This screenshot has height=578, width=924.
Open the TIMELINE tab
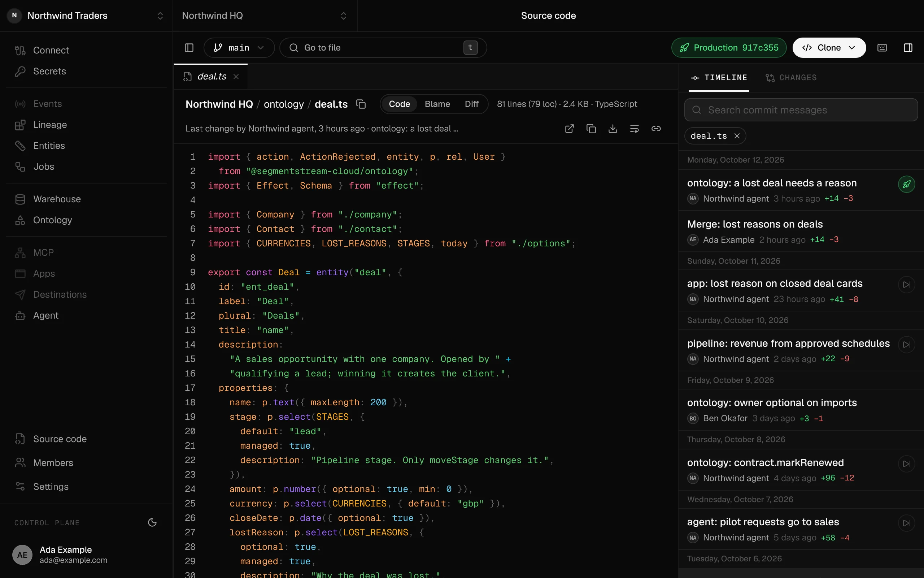[x=719, y=78]
